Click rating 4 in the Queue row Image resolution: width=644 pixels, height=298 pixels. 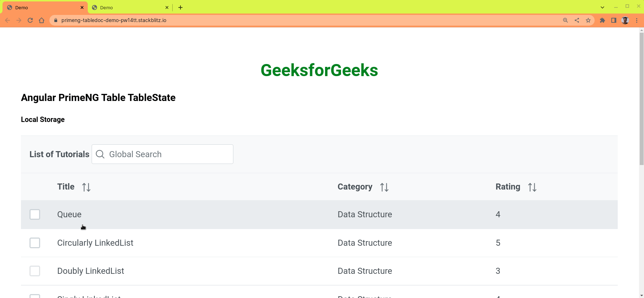(498, 214)
